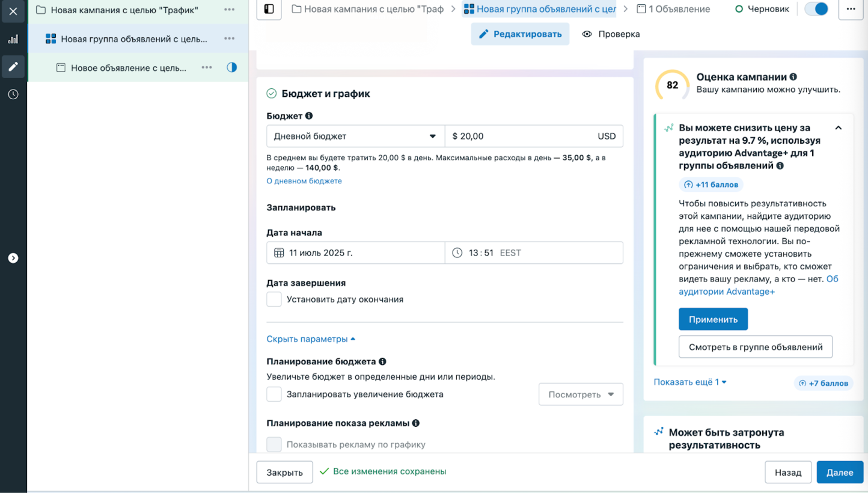Open the three-dot menu in the top right corner
This screenshot has width=868, height=493.
[851, 9]
